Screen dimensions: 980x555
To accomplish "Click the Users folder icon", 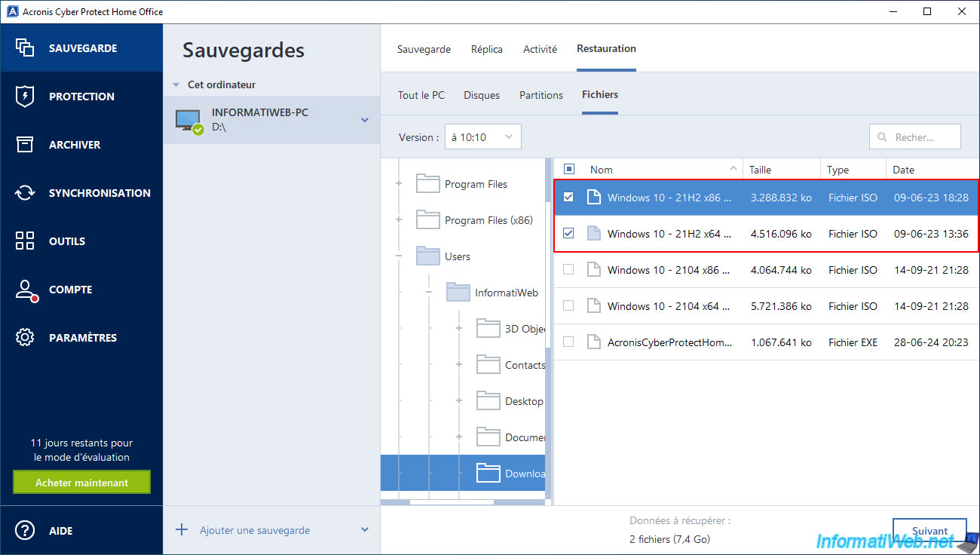I will coord(427,256).
